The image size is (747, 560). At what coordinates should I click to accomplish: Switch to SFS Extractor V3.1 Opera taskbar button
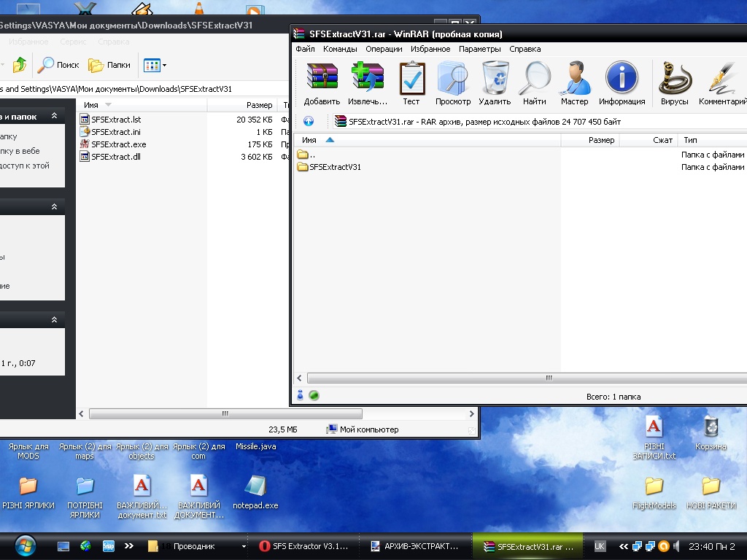(304, 546)
